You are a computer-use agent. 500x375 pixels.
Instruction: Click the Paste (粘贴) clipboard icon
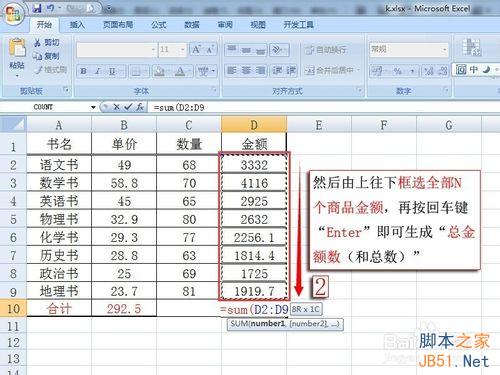coord(17,47)
